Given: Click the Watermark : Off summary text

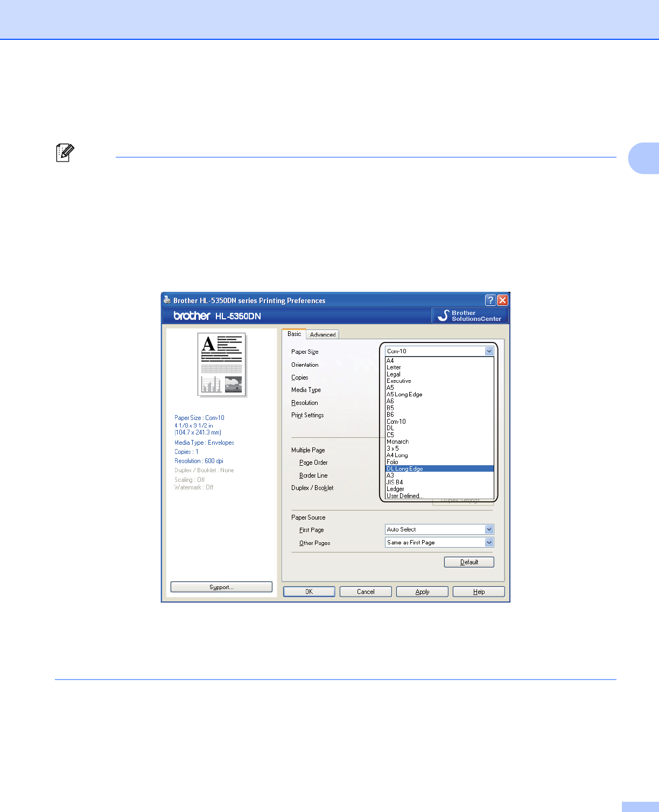Looking at the screenshot, I should [194, 487].
